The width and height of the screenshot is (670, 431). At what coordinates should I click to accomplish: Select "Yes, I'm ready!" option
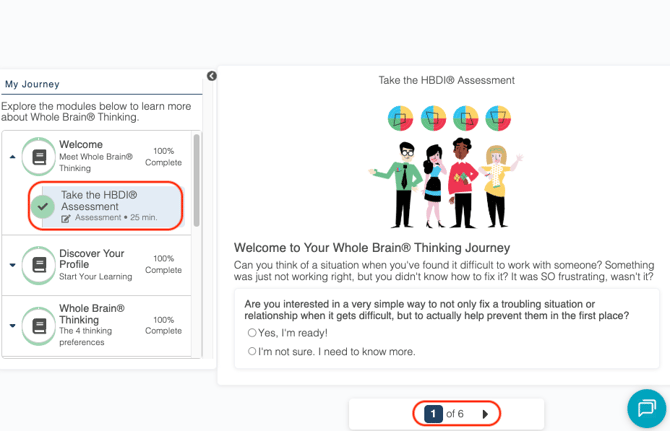click(x=252, y=333)
